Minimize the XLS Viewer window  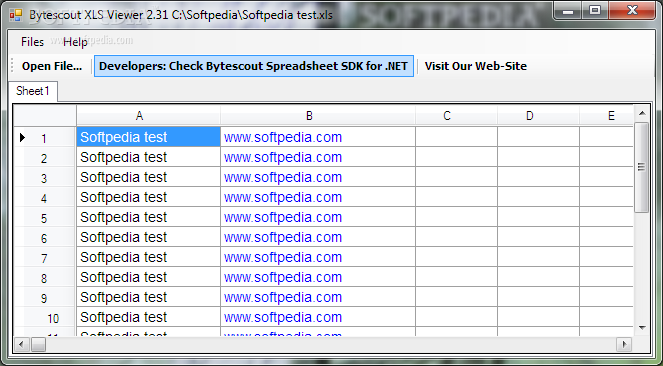[x=567, y=11]
